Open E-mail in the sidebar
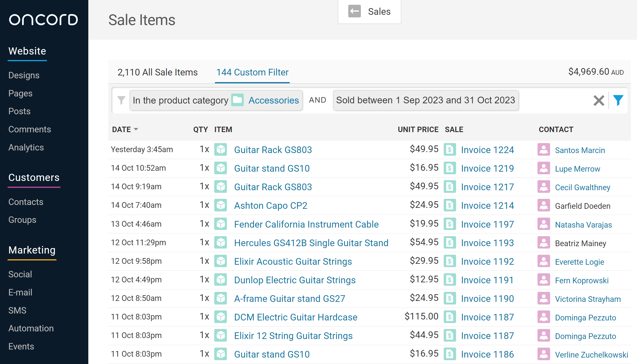Image resolution: width=637 pixels, height=364 pixels. click(x=20, y=292)
